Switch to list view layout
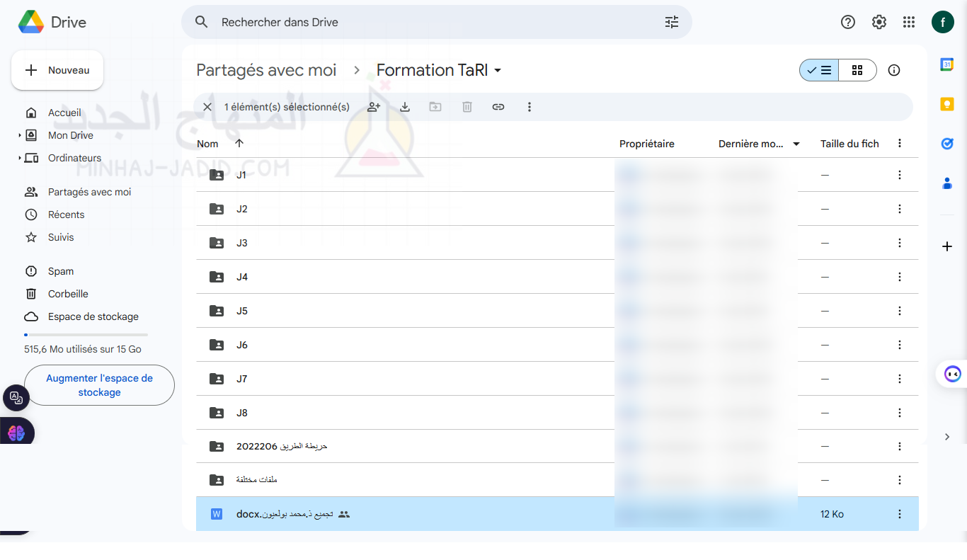The width and height of the screenshot is (967, 560). tap(819, 70)
